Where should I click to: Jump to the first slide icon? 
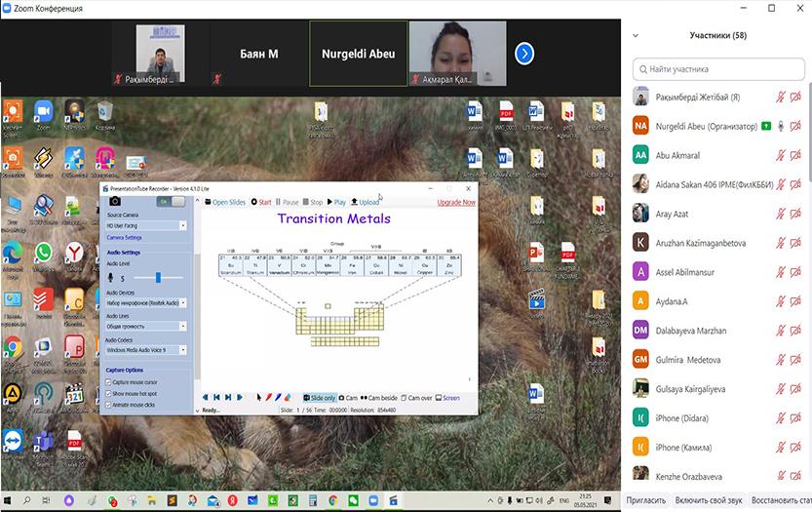(x=216, y=398)
